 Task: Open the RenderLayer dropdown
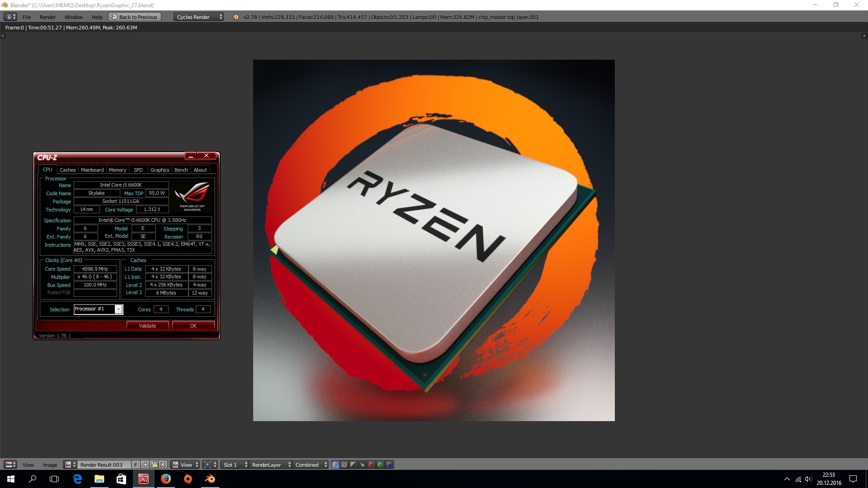tap(270, 465)
